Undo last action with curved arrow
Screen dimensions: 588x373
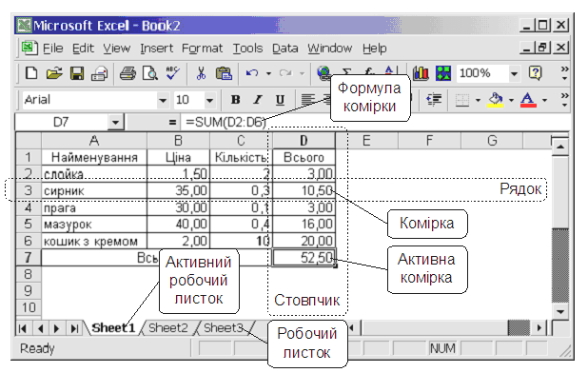tap(252, 72)
